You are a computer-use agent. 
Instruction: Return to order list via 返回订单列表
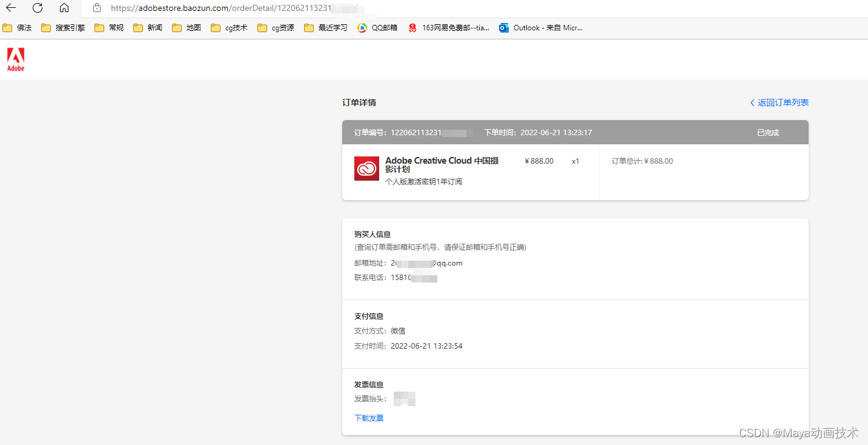click(779, 102)
